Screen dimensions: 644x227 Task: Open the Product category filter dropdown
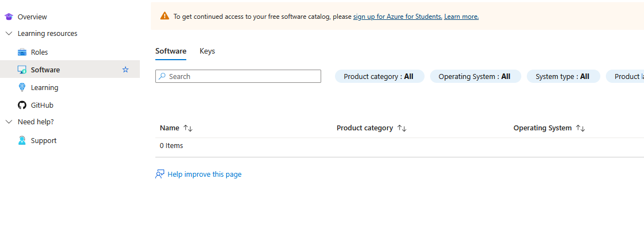[x=379, y=77]
